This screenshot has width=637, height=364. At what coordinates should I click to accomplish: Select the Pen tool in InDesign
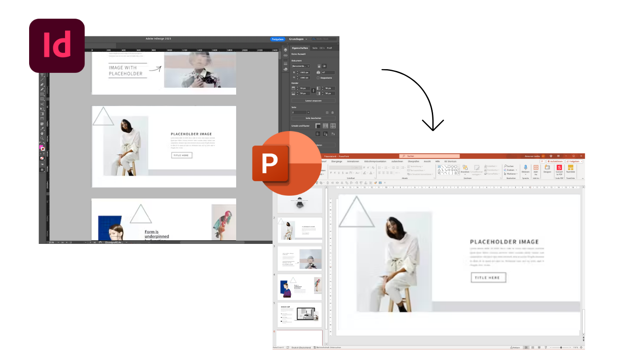[42, 85]
